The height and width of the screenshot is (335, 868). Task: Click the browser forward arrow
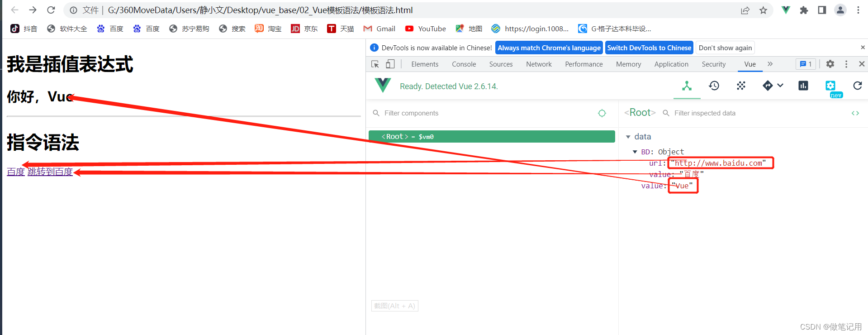(33, 10)
